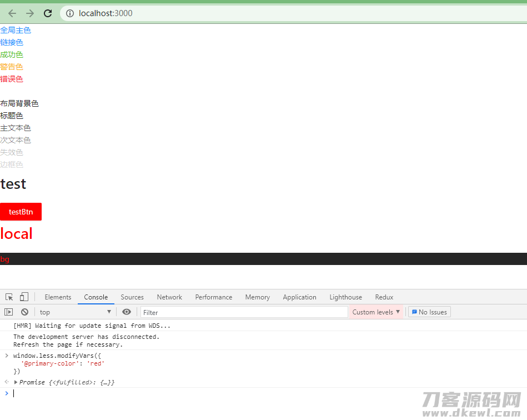Create live expression with the eye icon
Screen dimensions: 527x420
[x=127, y=312]
